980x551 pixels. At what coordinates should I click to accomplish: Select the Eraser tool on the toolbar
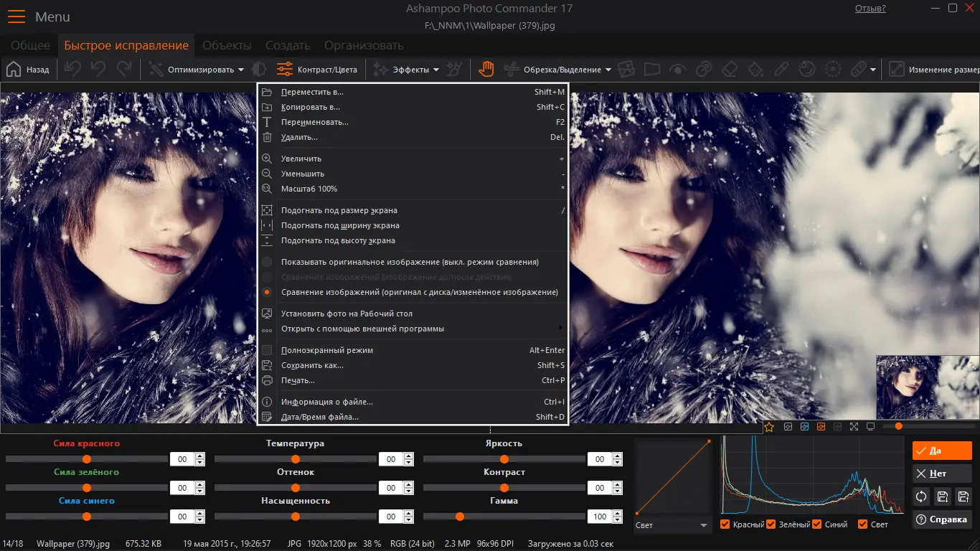point(729,69)
